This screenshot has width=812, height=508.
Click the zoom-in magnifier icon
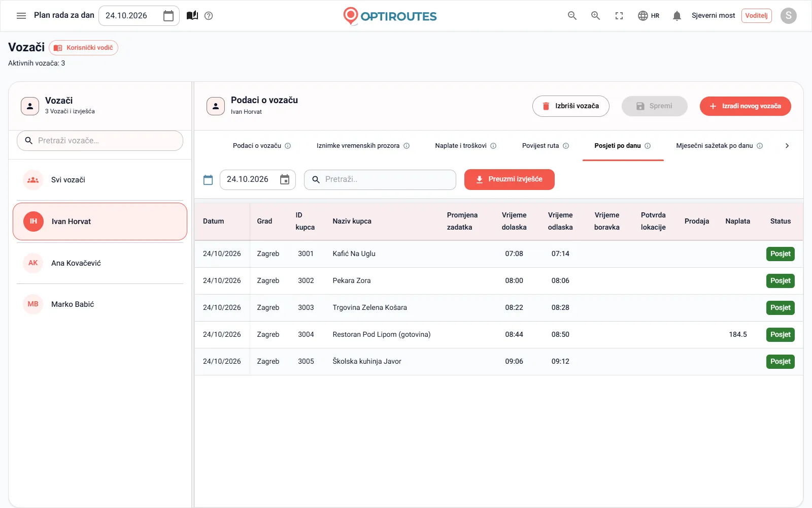[x=595, y=16]
